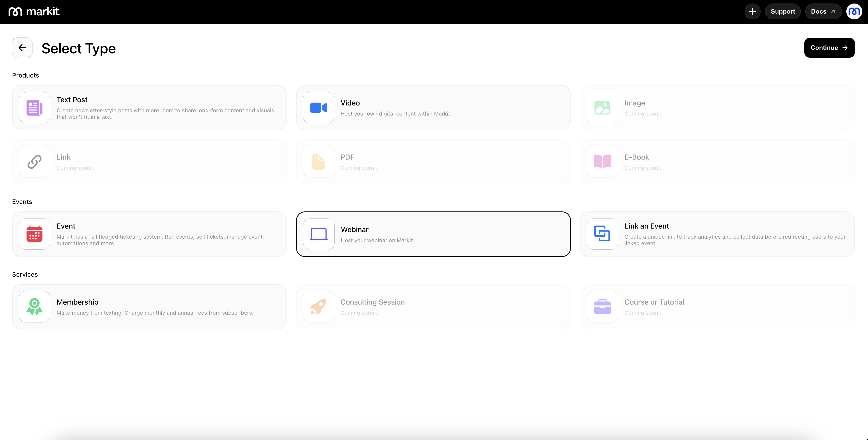Click the red Event calendar icon
This screenshot has height=440, width=868.
pyautogui.click(x=34, y=234)
